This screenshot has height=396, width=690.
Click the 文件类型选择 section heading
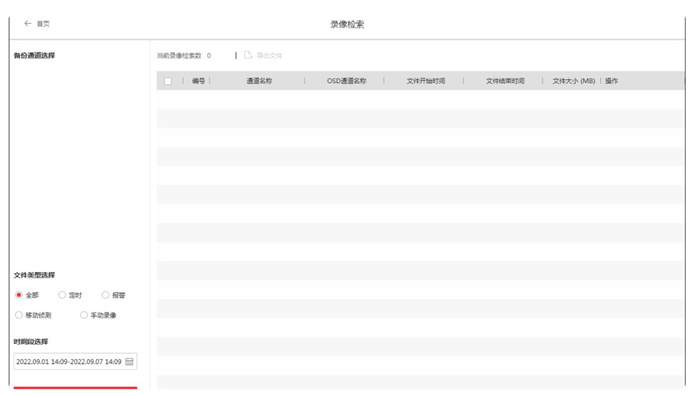pyautogui.click(x=34, y=275)
